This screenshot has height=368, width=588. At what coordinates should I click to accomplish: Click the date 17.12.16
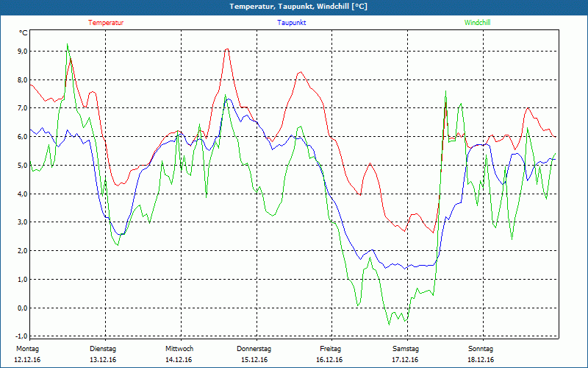(405, 360)
